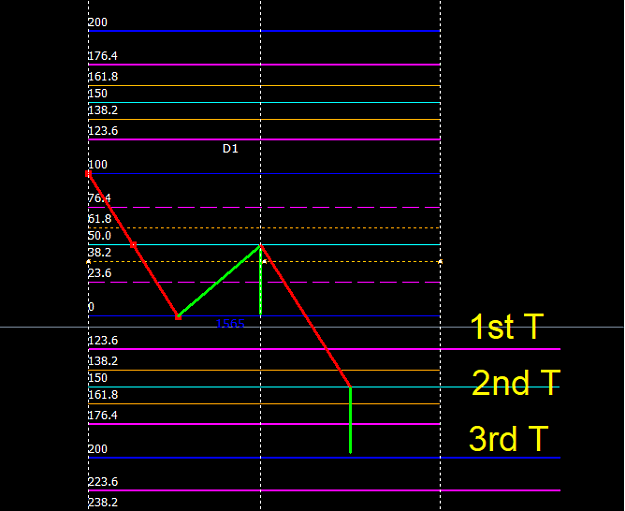Click the '176.4' label below the 0 level
Screen dimensions: 625x511
coord(103,415)
